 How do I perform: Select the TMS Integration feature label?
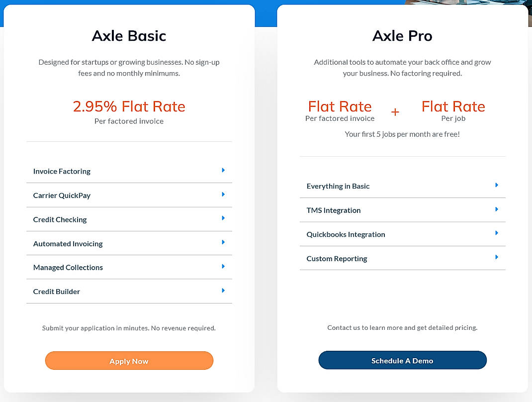333,210
